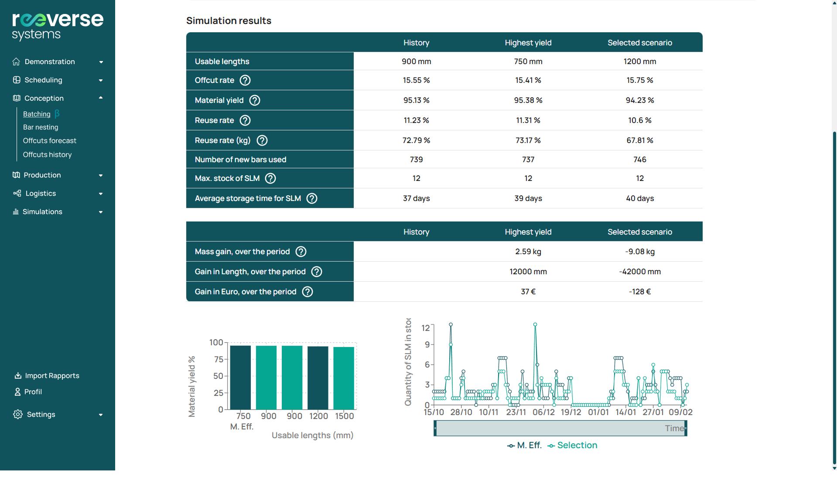
Task: Click the Reeverse Systems logo
Action: (x=58, y=26)
